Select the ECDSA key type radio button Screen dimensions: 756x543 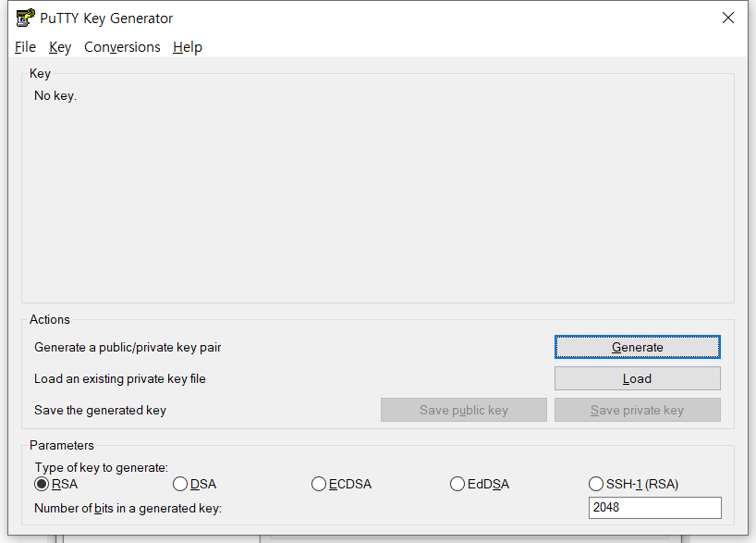(x=319, y=484)
